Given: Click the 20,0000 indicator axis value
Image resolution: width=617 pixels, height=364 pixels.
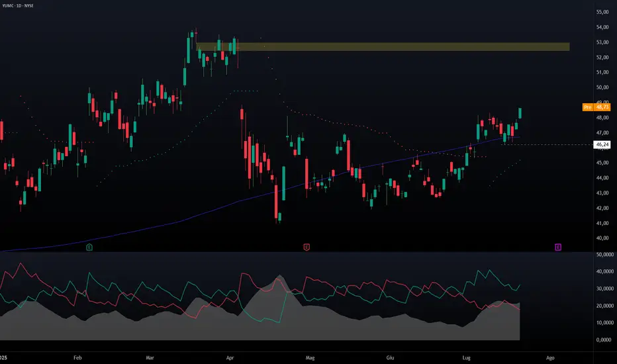Looking at the screenshot, I should [x=605, y=306].
